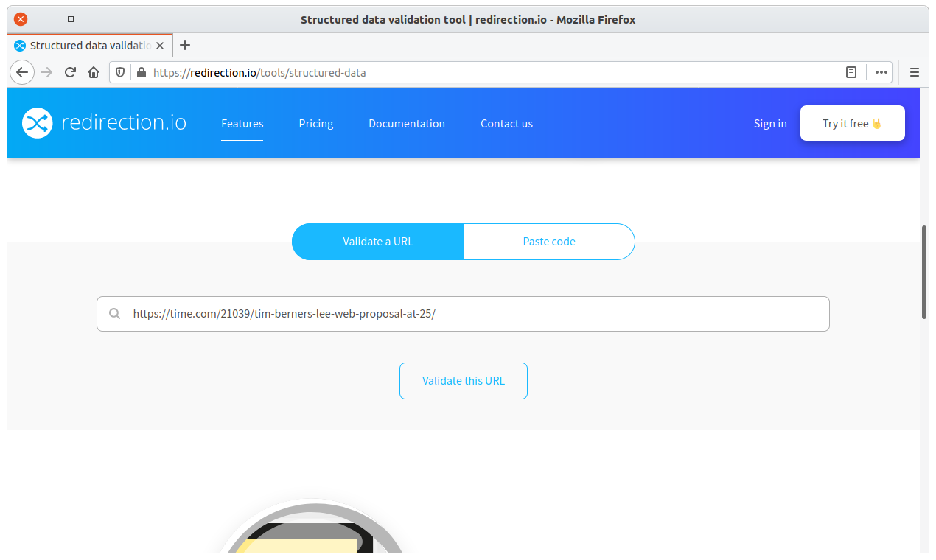Open the Firefox hamburger menu
This screenshot has width=936, height=560.
tap(913, 72)
